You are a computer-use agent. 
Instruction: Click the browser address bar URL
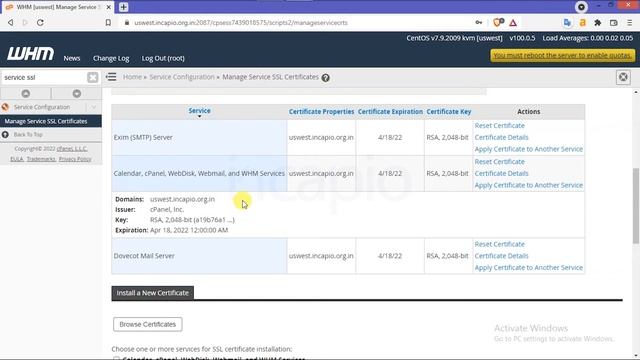click(241, 23)
